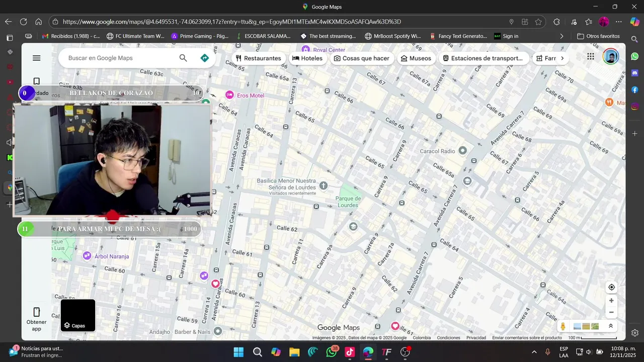Open the Google account profile picture
The image size is (644, 362).
coord(611,57)
